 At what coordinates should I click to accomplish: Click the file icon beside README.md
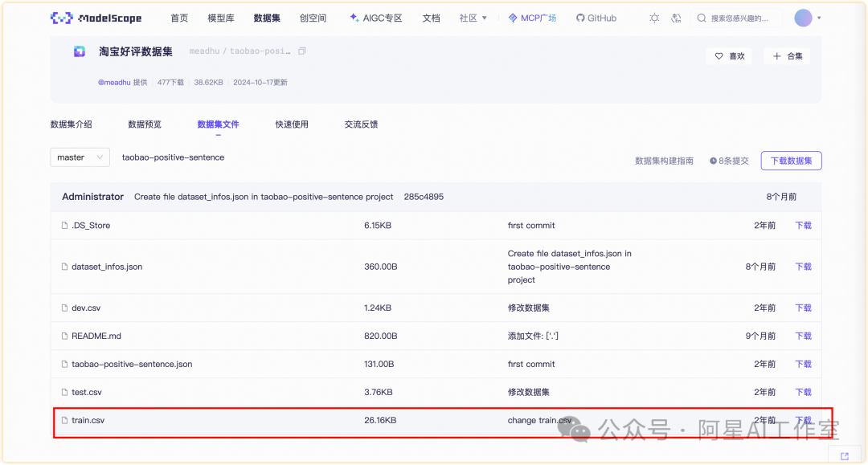pyautogui.click(x=65, y=337)
